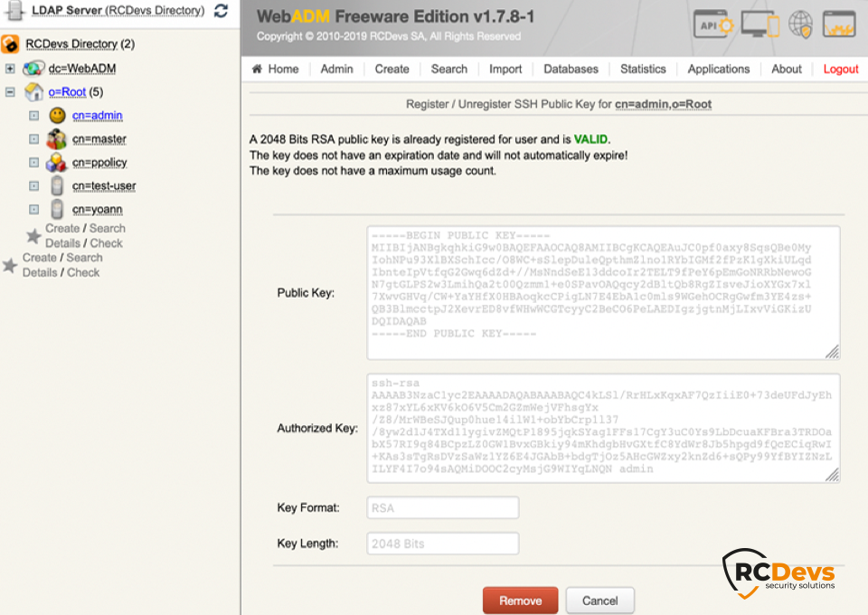868x615 pixels.
Task: Expand the cn=master node box
Action: [x=33, y=139]
